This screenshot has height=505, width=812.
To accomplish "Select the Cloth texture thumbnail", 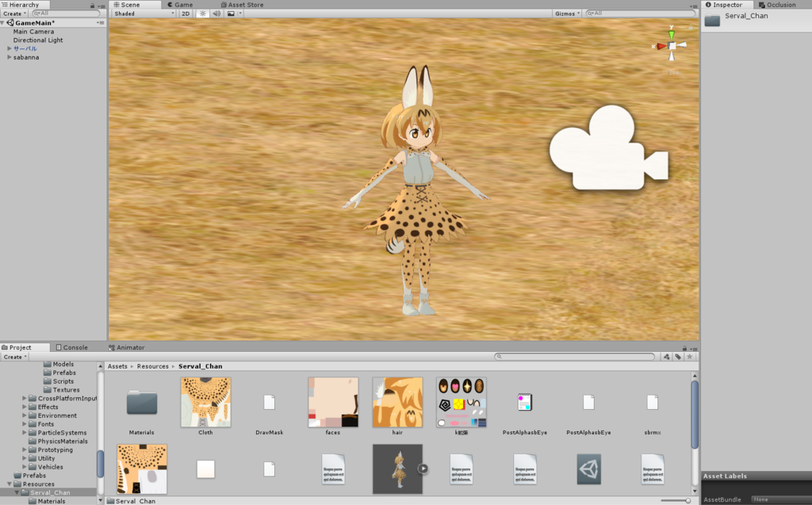I will coord(205,402).
